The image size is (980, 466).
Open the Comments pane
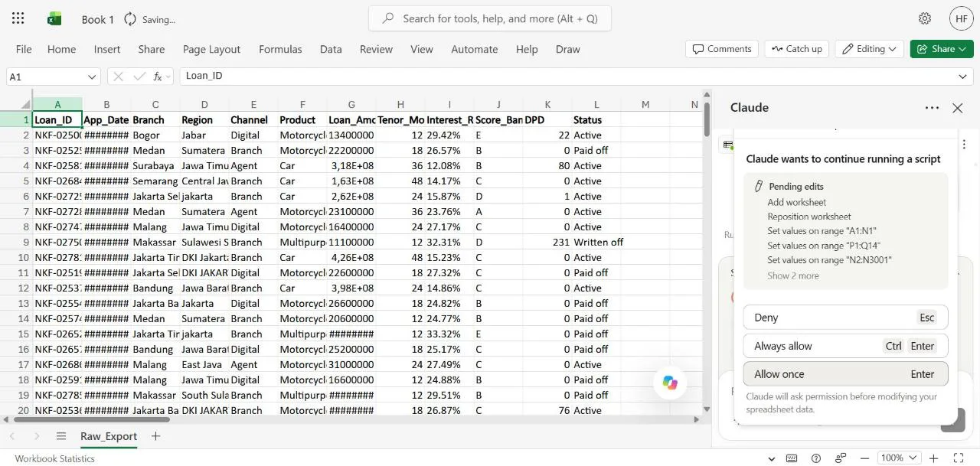tap(722, 49)
